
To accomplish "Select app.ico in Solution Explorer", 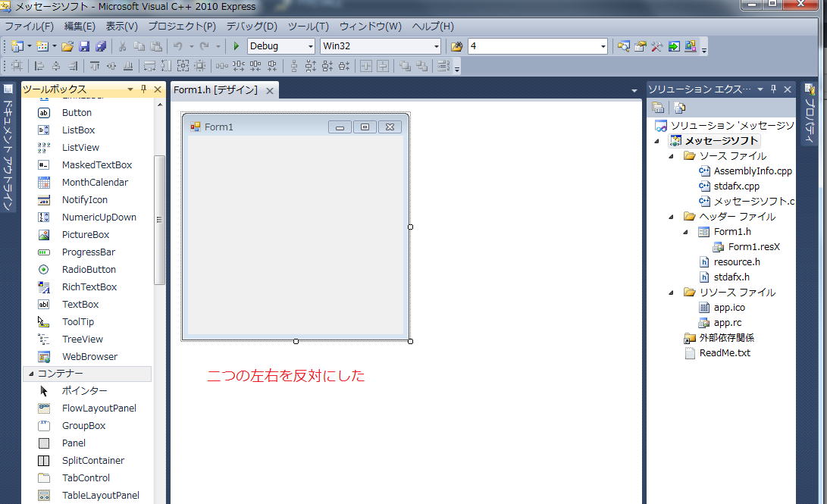I will [x=729, y=308].
